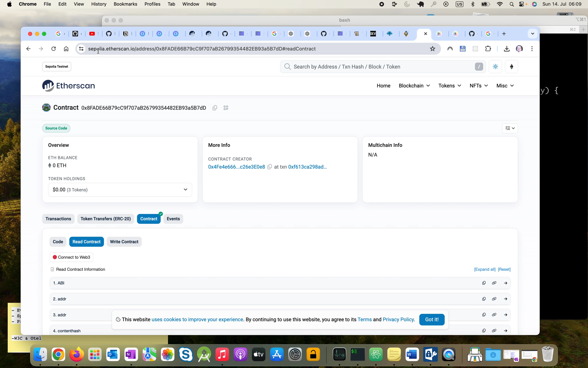Screen dimensions: 588x368
Task: Open Terminal from the Dock
Action: [357, 354]
